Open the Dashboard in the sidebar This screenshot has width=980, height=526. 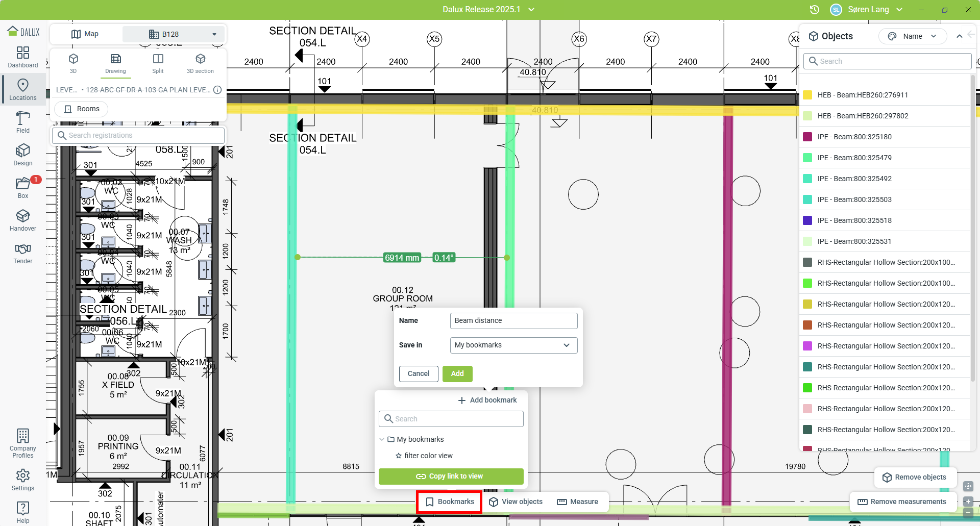23,57
